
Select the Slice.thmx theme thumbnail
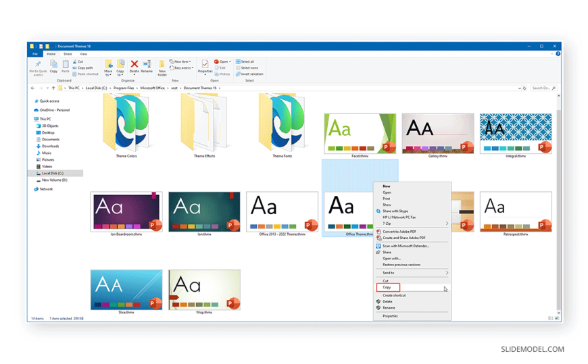[126, 290]
